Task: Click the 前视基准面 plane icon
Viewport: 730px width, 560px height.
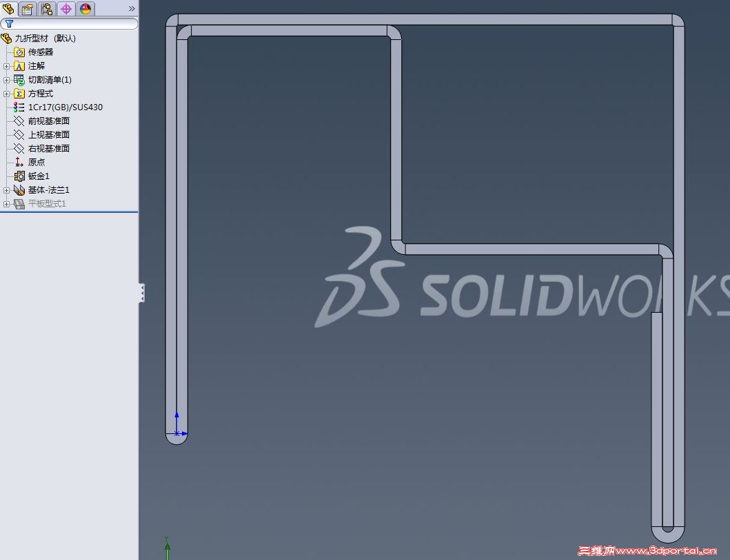Action: (x=19, y=121)
